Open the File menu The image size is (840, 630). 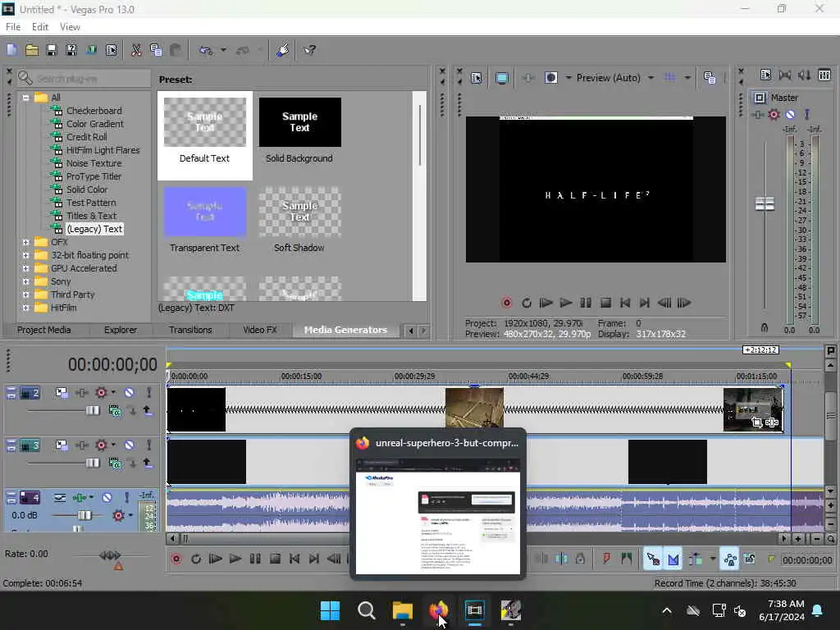click(x=13, y=27)
